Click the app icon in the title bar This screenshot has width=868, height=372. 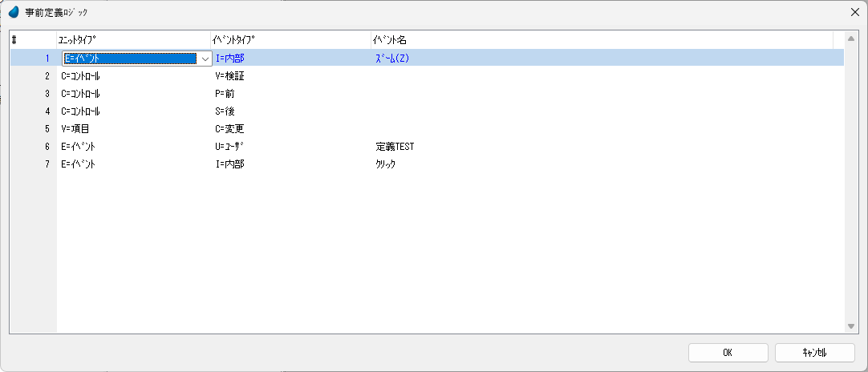[x=14, y=12]
